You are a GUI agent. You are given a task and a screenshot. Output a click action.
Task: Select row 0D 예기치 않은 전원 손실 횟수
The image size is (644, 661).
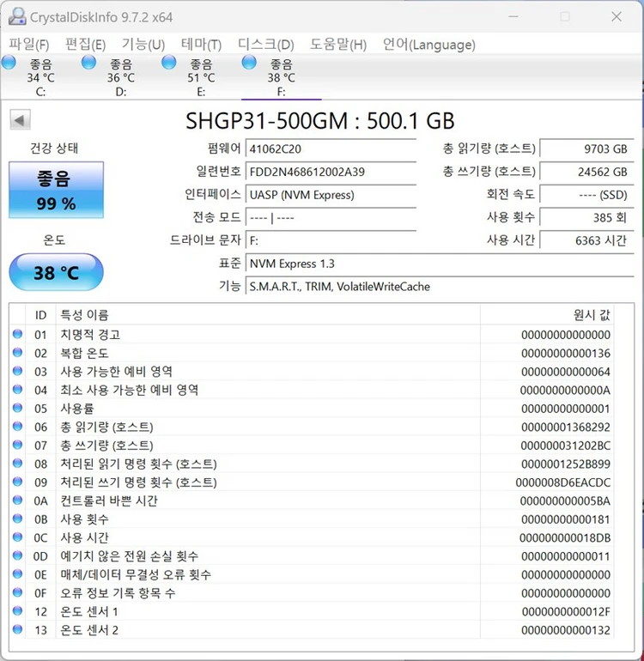[312, 556]
